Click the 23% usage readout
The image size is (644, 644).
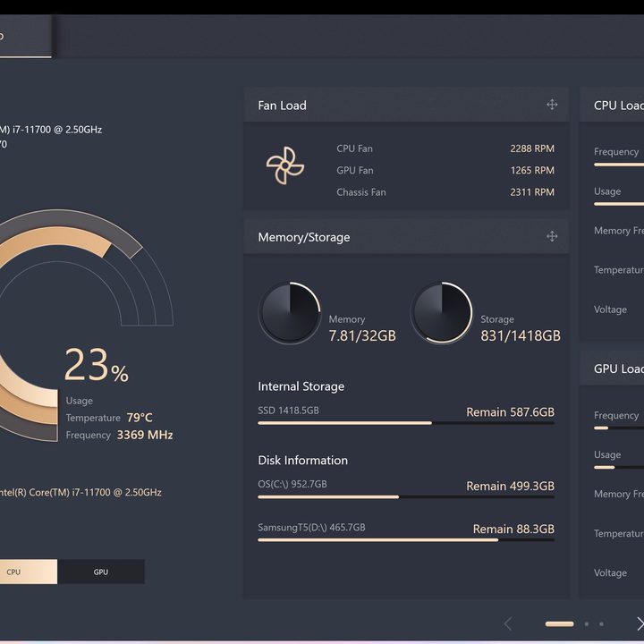(x=96, y=365)
